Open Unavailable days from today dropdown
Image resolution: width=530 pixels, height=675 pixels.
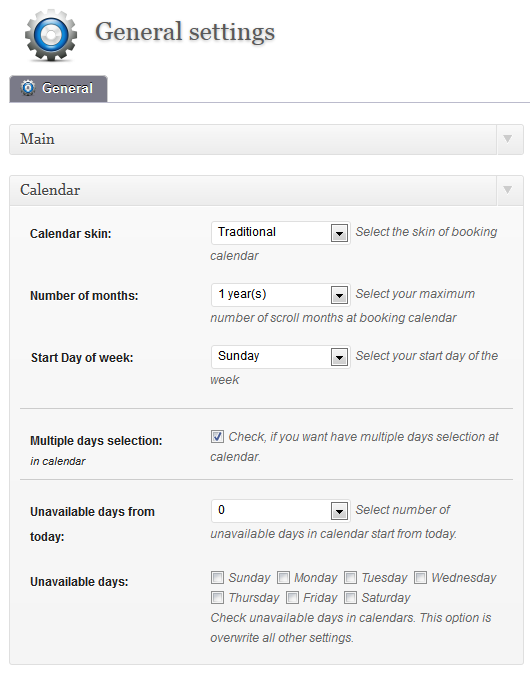point(280,511)
